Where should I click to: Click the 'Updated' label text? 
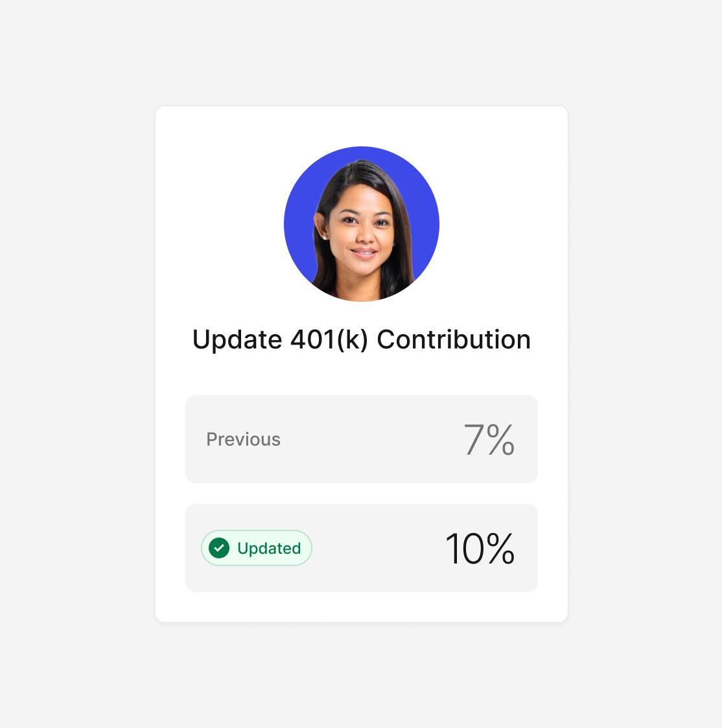pos(269,549)
